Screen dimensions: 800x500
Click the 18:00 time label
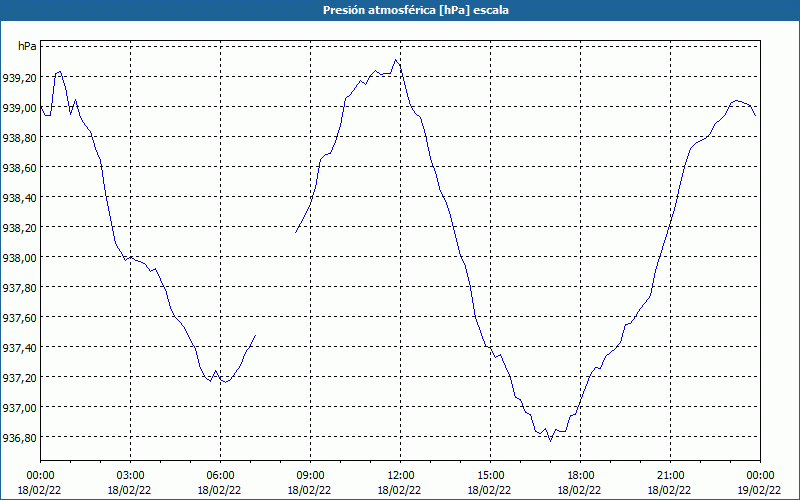click(580, 476)
